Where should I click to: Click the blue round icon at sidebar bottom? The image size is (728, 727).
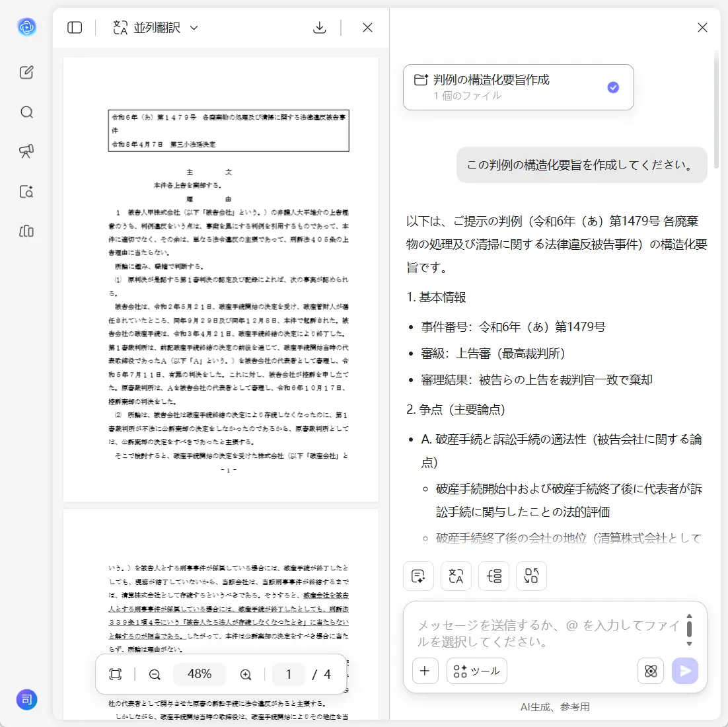pos(26,699)
